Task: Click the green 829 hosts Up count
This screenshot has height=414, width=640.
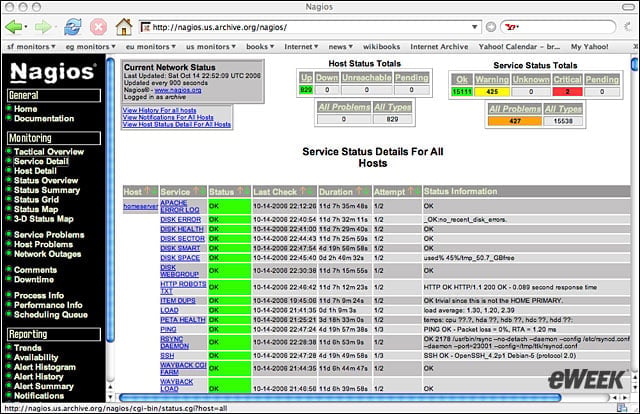Action: 306,89
